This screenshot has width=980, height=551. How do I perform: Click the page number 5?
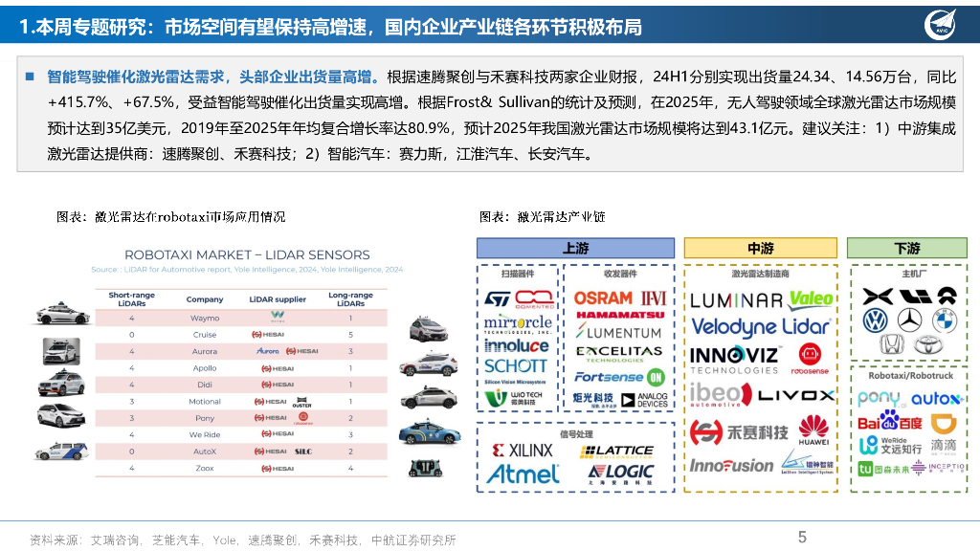[803, 537]
